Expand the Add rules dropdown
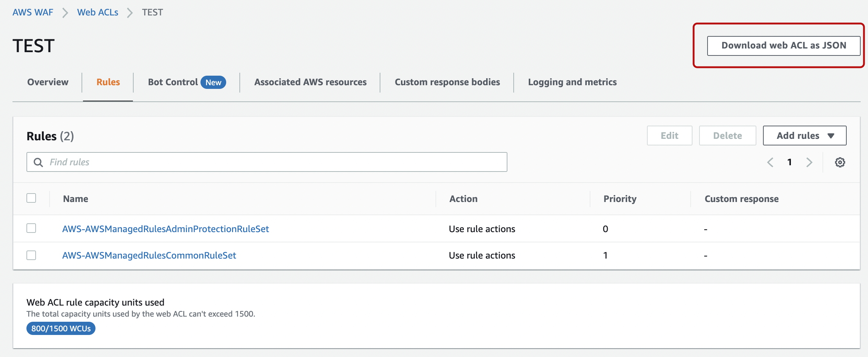The height and width of the screenshot is (357, 868). tap(804, 136)
